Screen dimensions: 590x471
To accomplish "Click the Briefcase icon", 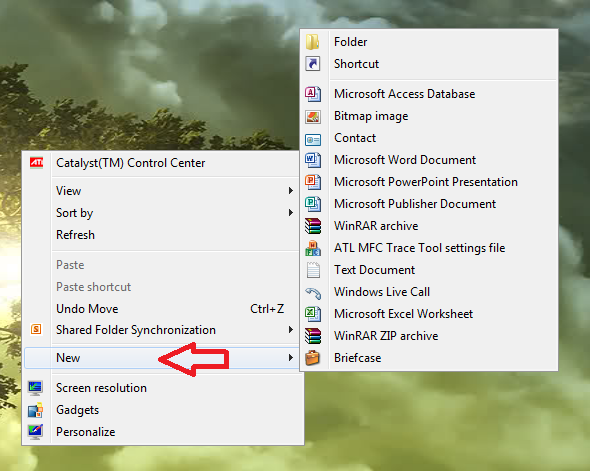I will (313, 358).
